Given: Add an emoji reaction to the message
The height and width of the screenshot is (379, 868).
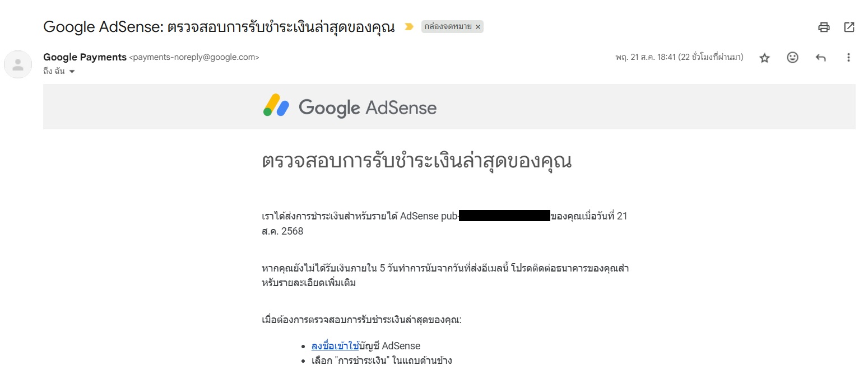Looking at the screenshot, I should [x=792, y=57].
